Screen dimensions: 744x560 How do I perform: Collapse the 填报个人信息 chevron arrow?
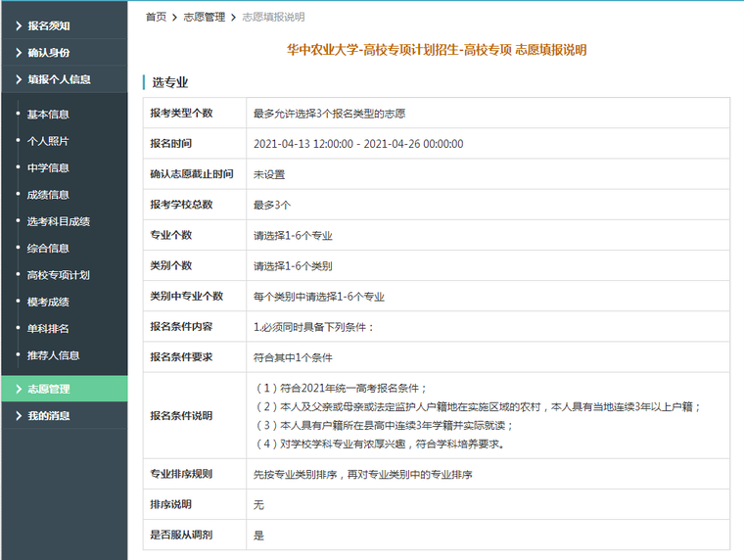(19, 79)
